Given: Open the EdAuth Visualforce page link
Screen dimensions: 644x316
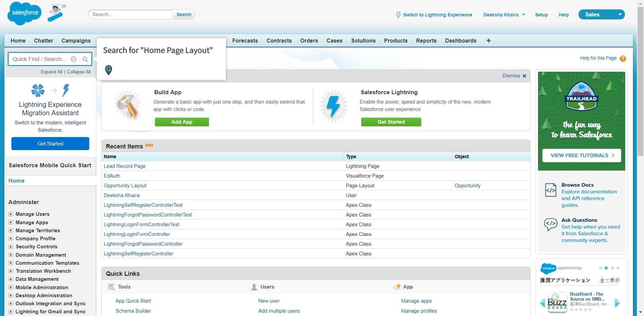Looking at the screenshot, I should pos(112,176).
